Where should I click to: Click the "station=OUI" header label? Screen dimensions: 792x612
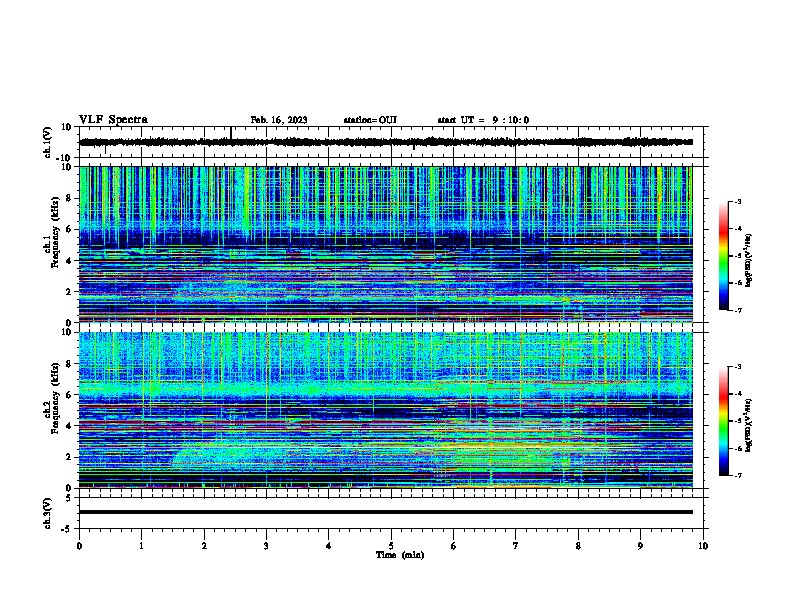click(370, 120)
